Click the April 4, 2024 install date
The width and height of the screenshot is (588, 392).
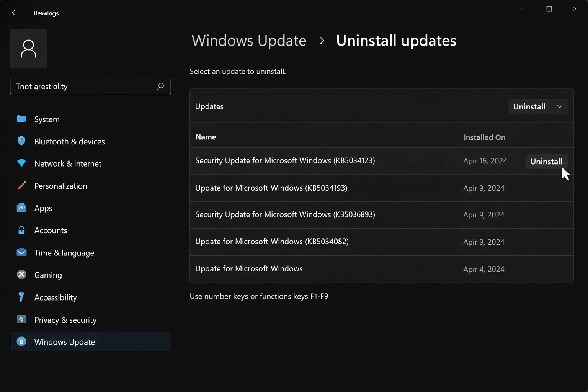tap(484, 269)
